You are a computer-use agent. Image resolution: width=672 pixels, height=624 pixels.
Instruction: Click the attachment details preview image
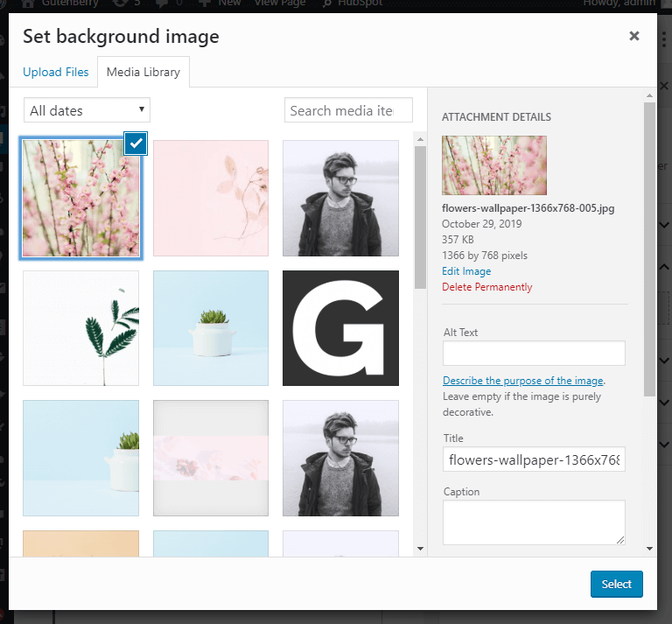(494, 165)
